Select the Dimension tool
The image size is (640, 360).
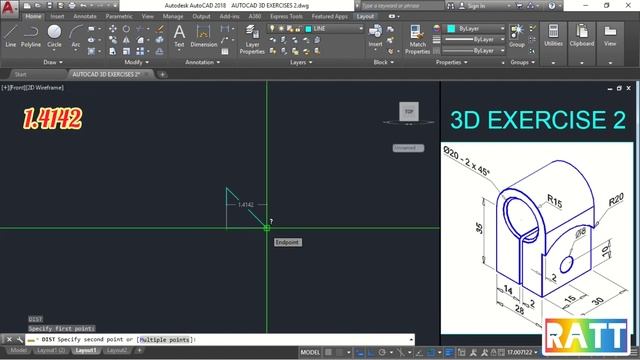point(204,36)
